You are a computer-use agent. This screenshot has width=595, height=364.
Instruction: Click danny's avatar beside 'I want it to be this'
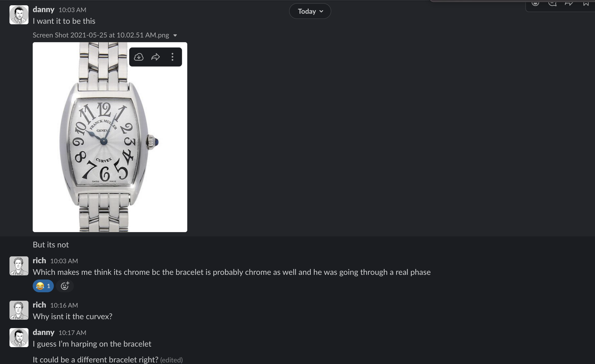pyautogui.click(x=19, y=15)
